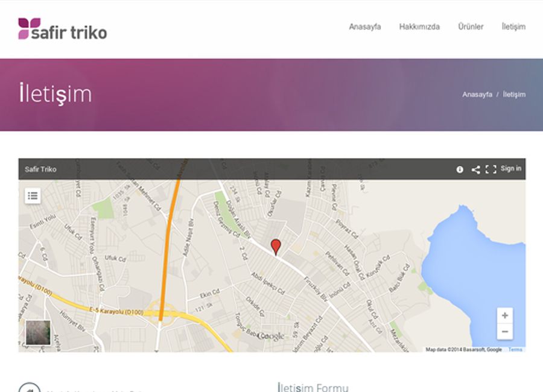Screen dimensions: 543x392
Task: Open the Ürünler menu item
Action: click(x=471, y=27)
